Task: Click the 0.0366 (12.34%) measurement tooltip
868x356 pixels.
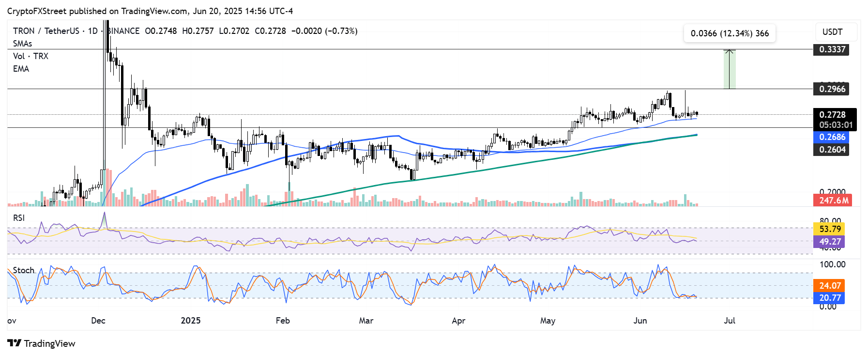Action: (729, 33)
